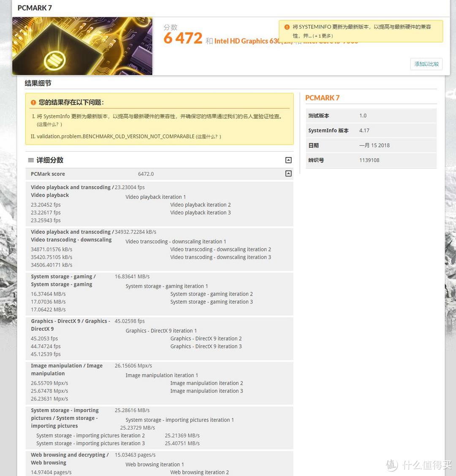Click Video playback iteration 1 label
This screenshot has height=476, width=456.
point(156,197)
